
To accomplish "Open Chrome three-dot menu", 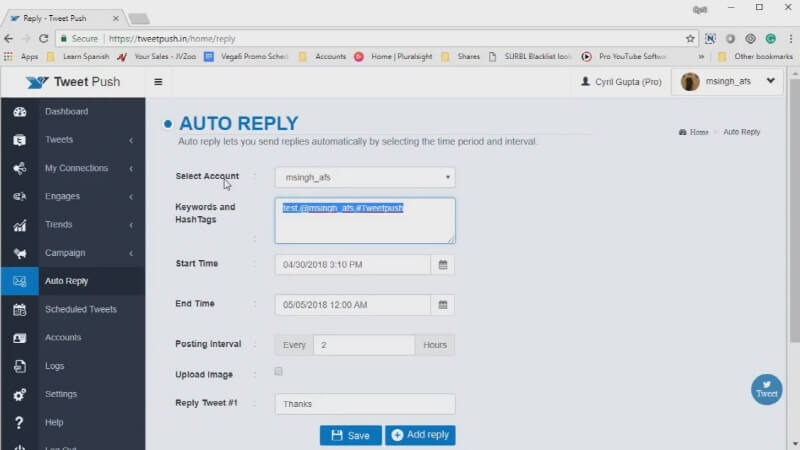I will (790, 39).
